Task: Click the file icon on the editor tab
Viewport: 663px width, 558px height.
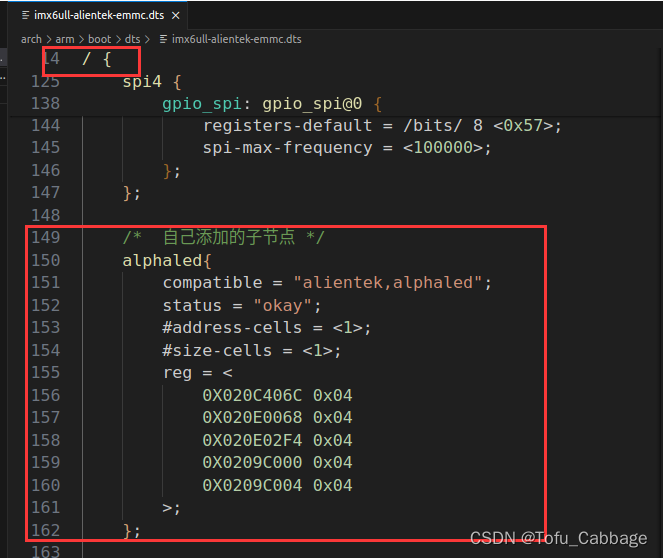Action: (25, 15)
